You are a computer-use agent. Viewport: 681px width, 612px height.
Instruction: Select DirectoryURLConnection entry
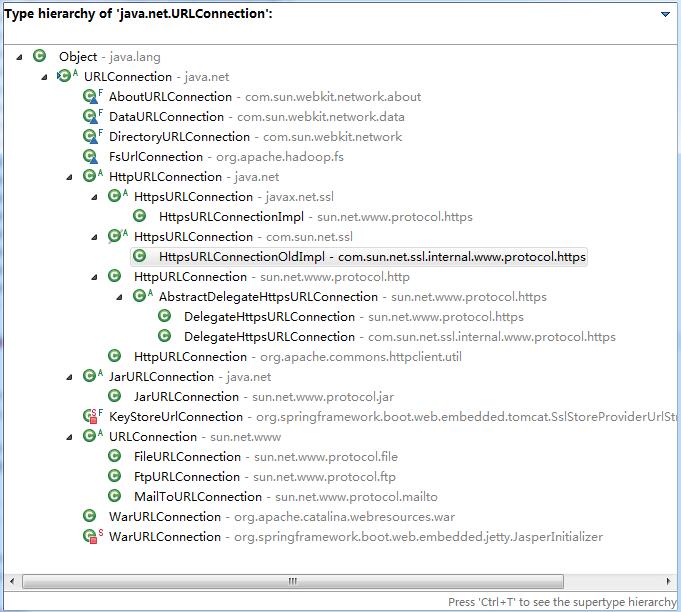pos(179,137)
